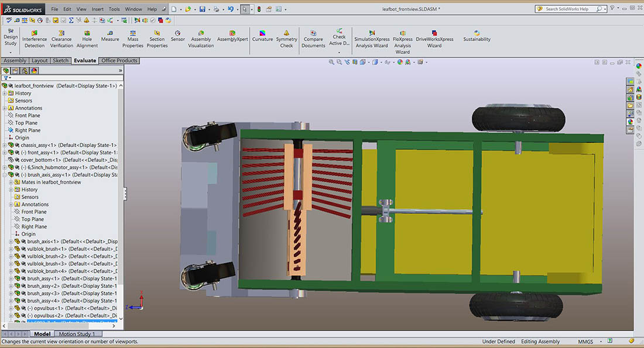644x348 pixels.
Task: Expand Mates in leafbot_frontview
Action: [x=11, y=182]
